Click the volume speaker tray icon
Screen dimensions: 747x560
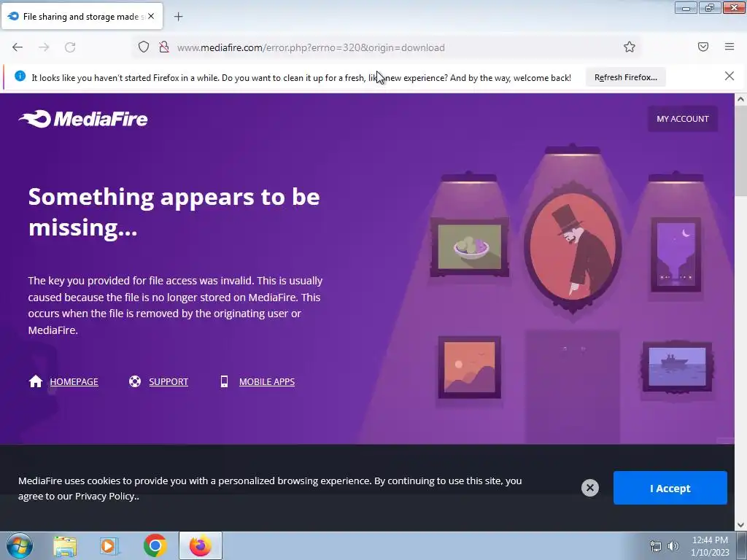click(673, 547)
